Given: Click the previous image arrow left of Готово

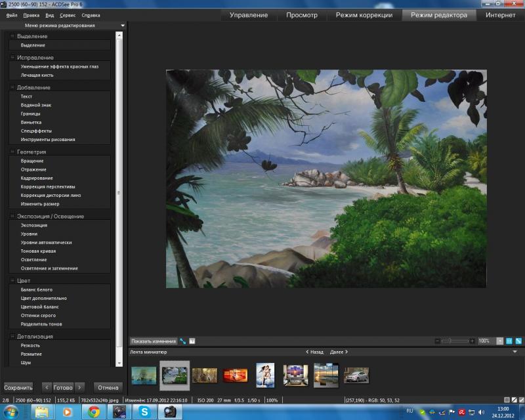Looking at the screenshot, I should coord(47,387).
